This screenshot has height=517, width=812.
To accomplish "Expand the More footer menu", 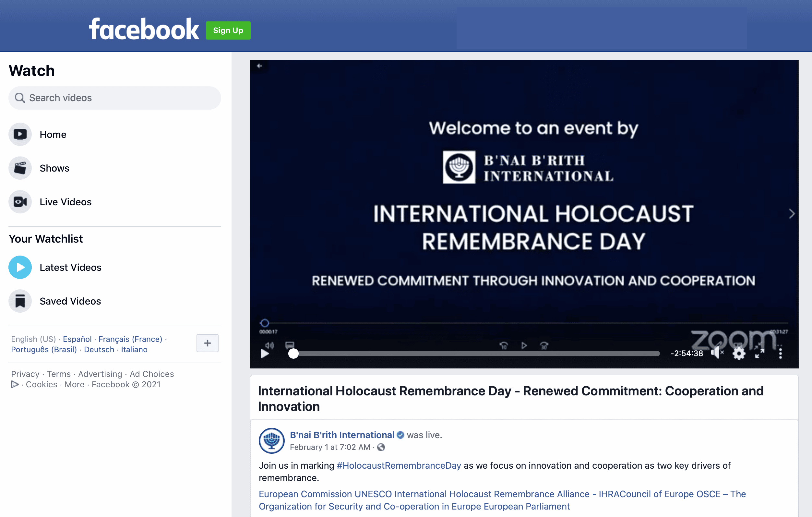I will pos(75,384).
